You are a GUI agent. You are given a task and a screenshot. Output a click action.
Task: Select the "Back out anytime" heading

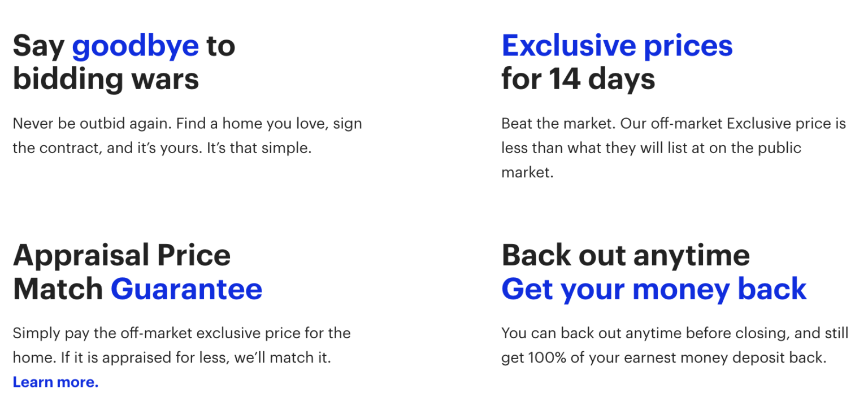pos(626,255)
